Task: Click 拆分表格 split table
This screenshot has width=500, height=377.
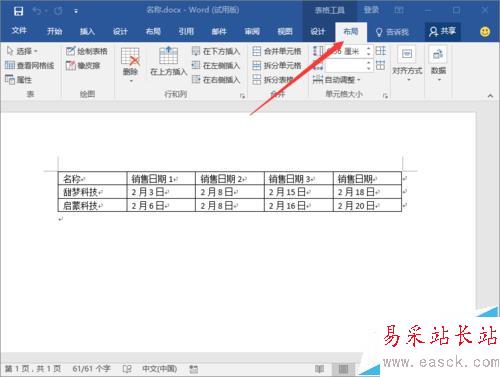Action: [x=273, y=80]
